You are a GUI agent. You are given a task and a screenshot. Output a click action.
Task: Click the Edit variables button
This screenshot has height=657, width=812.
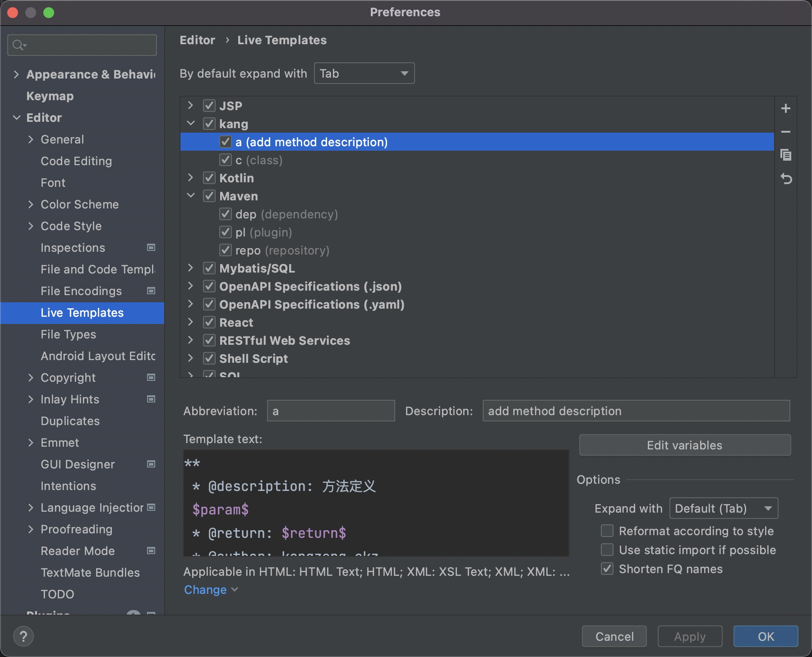685,445
